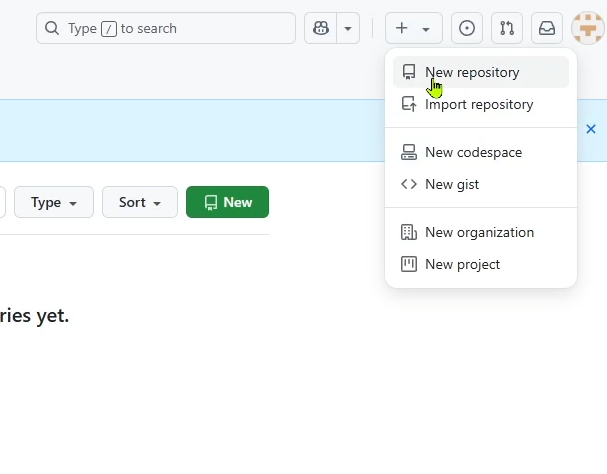The width and height of the screenshot is (607, 474).
Task: Click the magnifier search icon
Action: (x=52, y=28)
